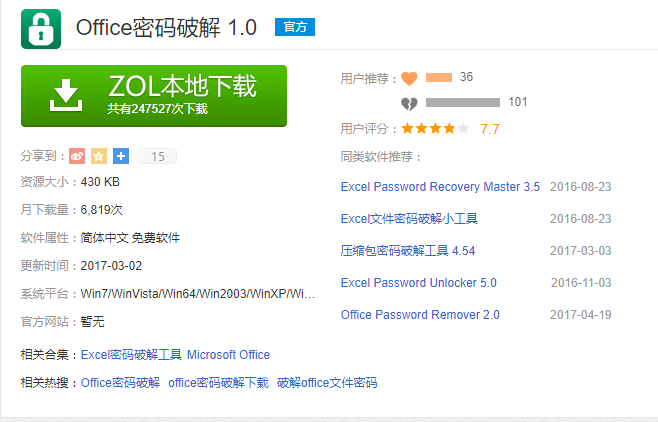Click the 暂无 official website value
Image resolution: width=658 pixels, height=422 pixels.
92,322
